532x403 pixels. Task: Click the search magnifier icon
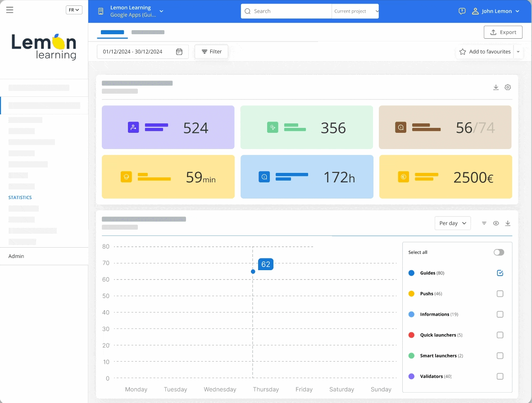pyautogui.click(x=248, y=11)
